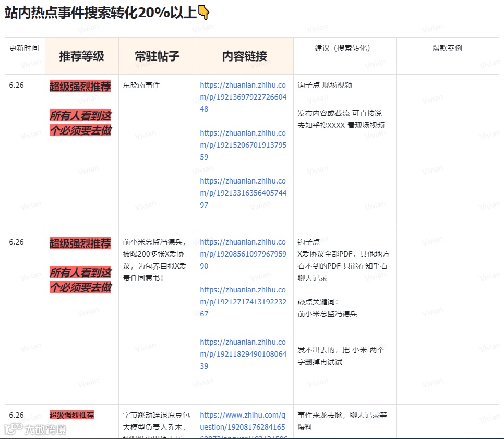Click the 钩子点 现场视频 text
The width and height of the screenshot is (504, 439).
click(x=325, y=85)
